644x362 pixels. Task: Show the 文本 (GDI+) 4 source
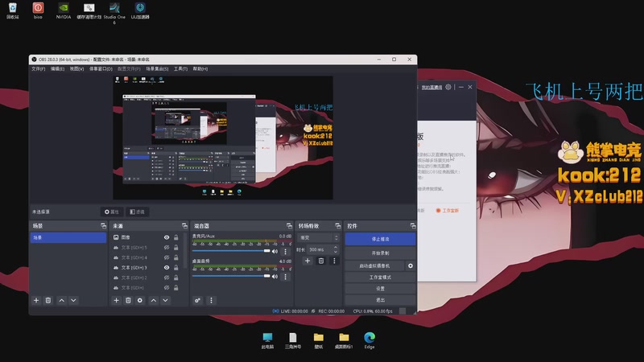(167, 257)
